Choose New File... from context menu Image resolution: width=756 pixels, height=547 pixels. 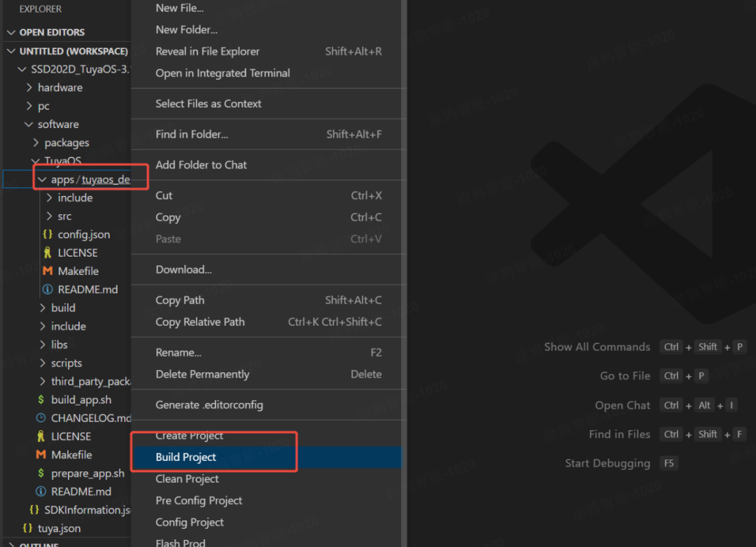pos(268,8)
